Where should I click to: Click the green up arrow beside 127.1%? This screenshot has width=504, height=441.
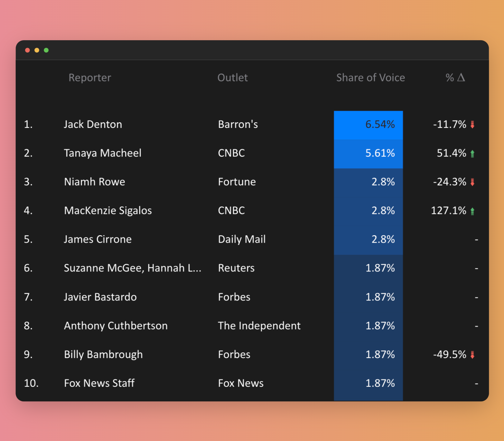click(x=472, y=211)
